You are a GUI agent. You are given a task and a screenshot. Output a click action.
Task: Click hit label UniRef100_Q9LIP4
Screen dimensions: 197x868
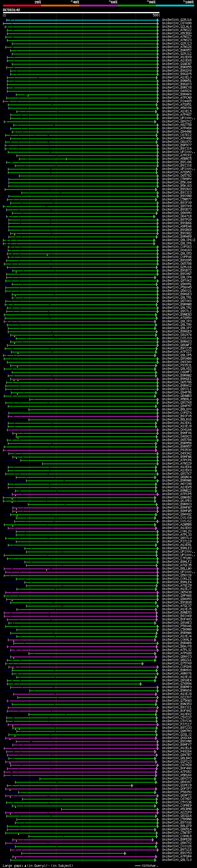(177, 277)
